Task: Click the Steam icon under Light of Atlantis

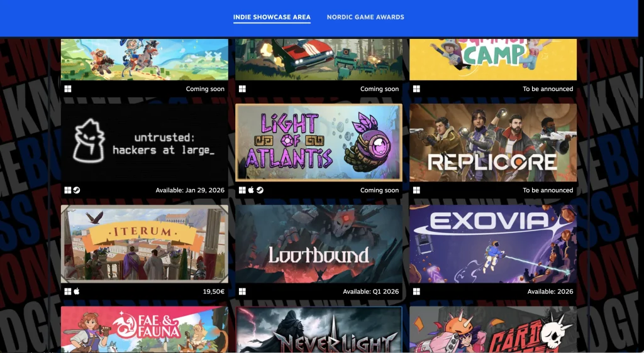Action: coord(260,190)
